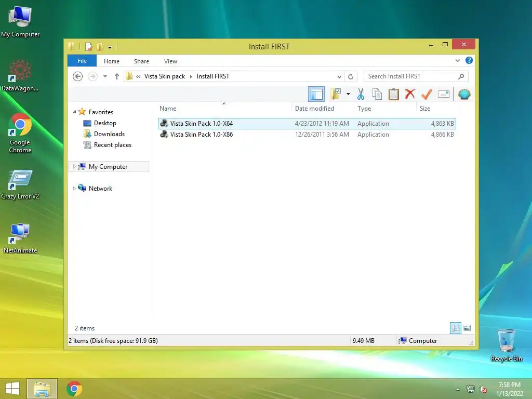
Task: Click the 12/26/2011 3:56 AM date cell
Action: [322, 135]
